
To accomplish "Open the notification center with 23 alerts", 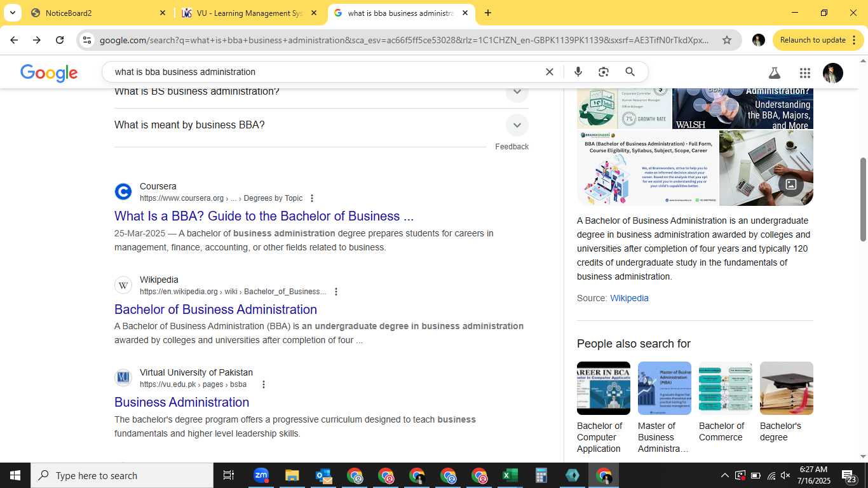I will pyautogui.click(x=848, y=476).
